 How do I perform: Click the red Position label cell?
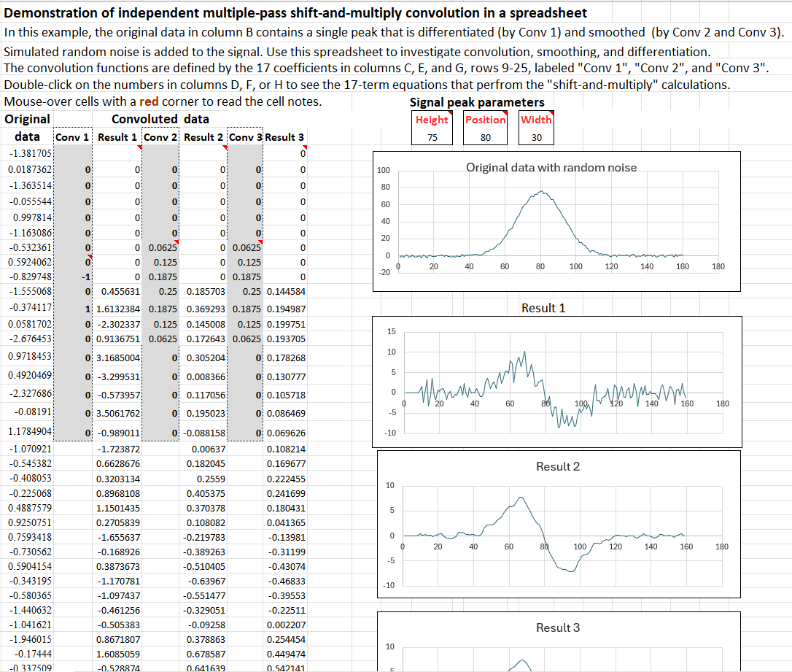tap(485, 120)
